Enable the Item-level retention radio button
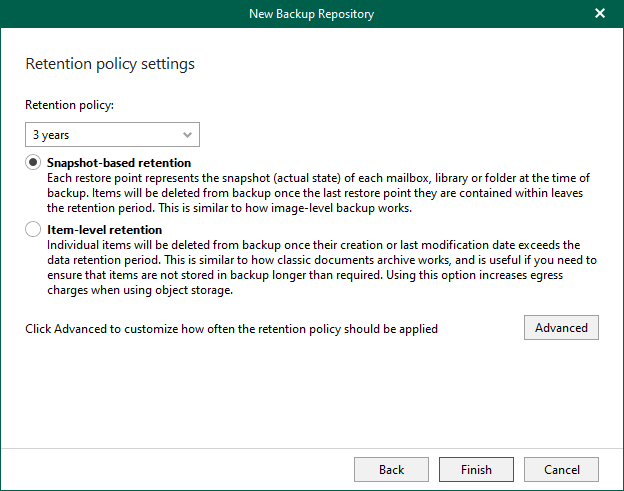 34,231
